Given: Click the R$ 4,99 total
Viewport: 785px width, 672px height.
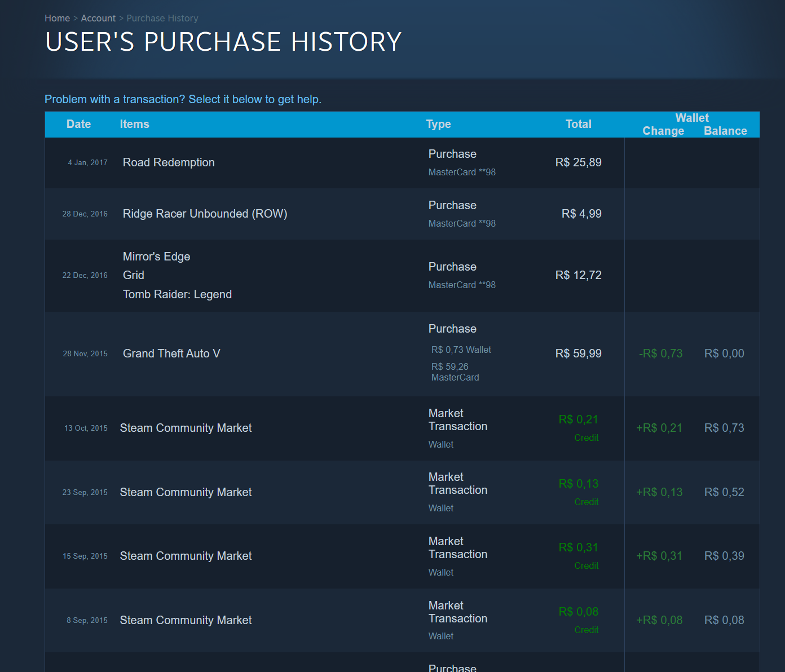Looking at the screenshot, I should tap(581, 214).
